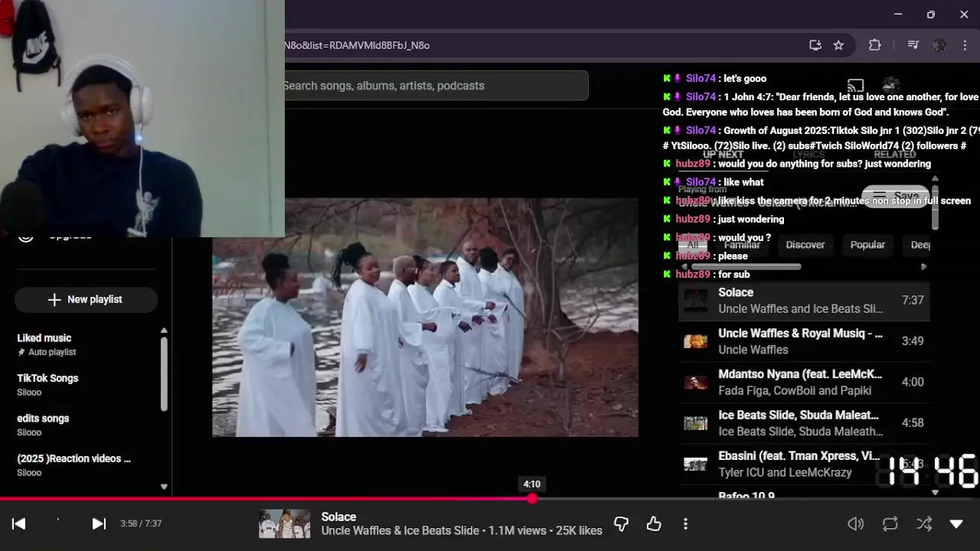980x551 pixels.
Task: Open Chrome media controls icon
Action: click(913, 45)
